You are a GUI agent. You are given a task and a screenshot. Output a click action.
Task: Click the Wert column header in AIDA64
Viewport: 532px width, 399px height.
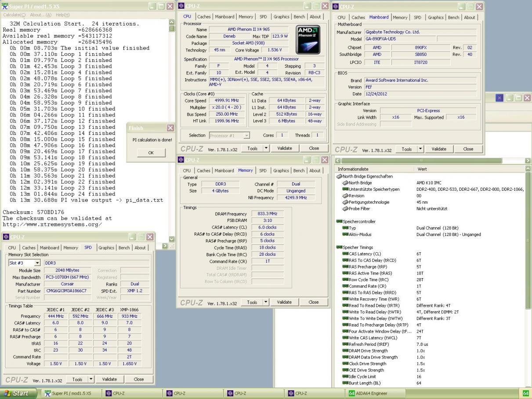coord(469,169)
